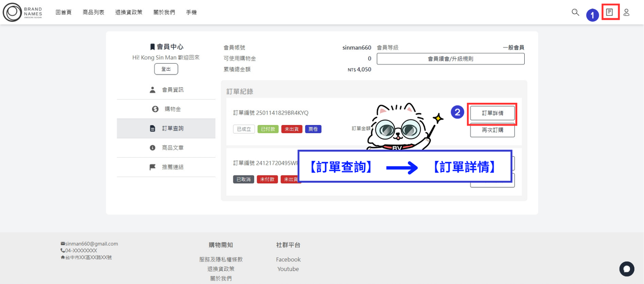Image resolution: width=644 pixels, height=284 pixels.
Task: Open 退換貨政策 in the top navigation
Action: click(x=129, y=12)
